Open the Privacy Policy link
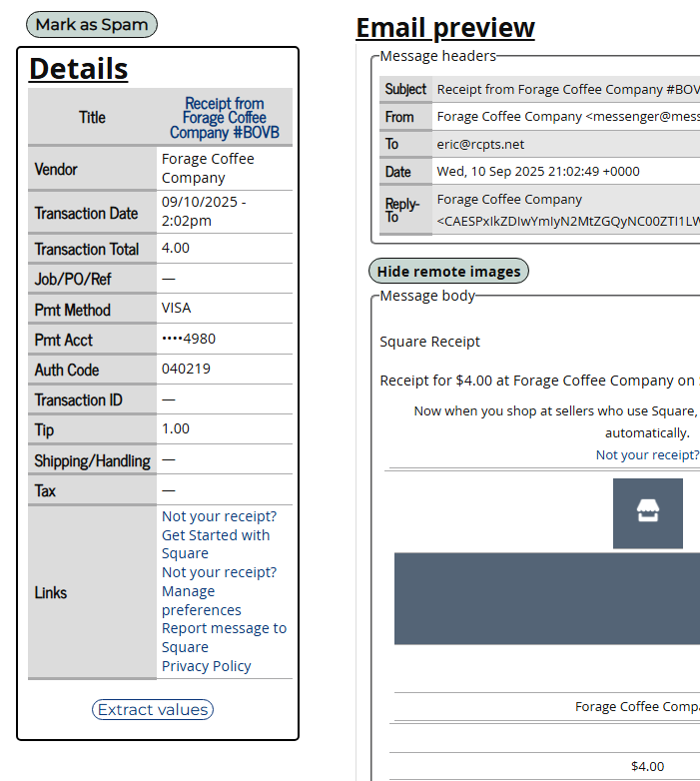 point(206,666)
